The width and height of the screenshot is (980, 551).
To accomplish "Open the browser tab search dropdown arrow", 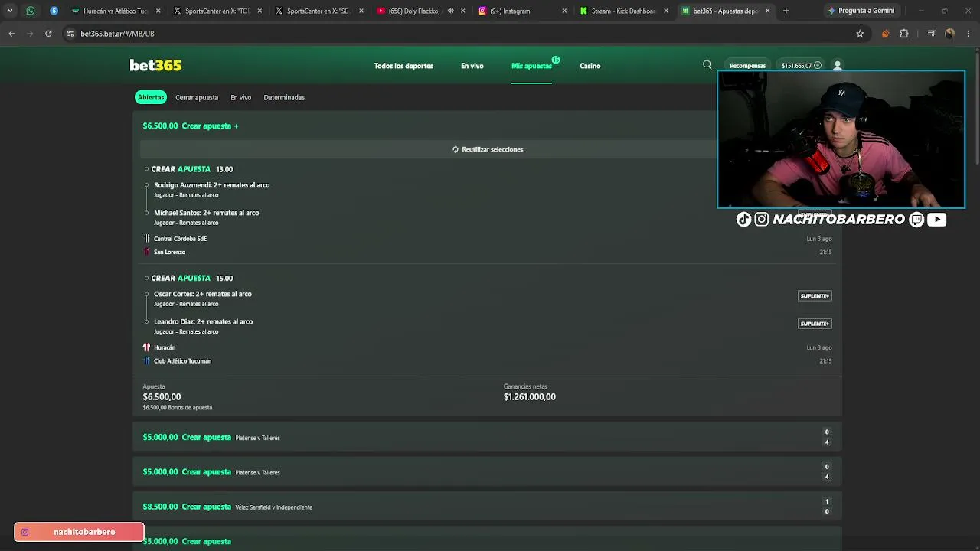I will point(10,11).
